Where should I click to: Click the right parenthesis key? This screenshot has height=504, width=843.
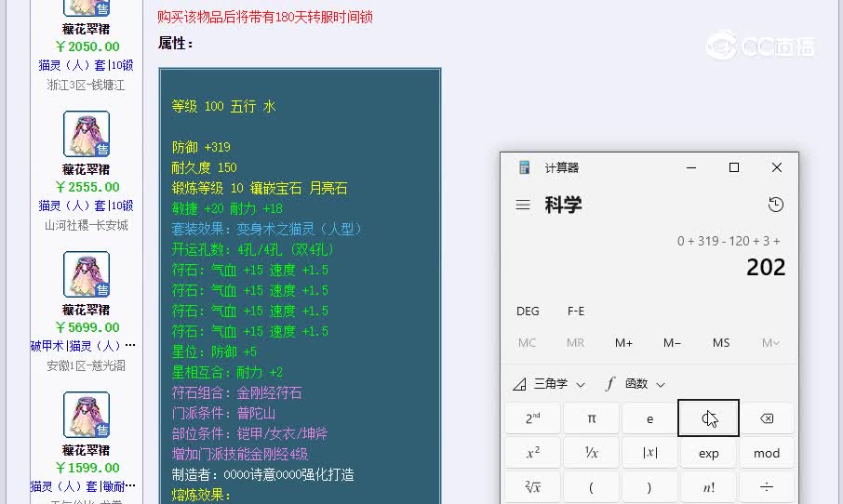(x=650, y=487)
